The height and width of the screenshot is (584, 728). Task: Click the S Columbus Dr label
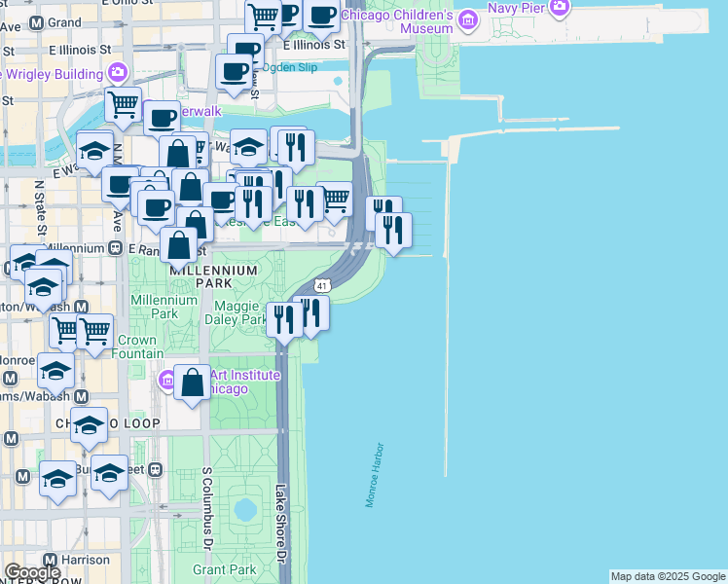point(207,509)
